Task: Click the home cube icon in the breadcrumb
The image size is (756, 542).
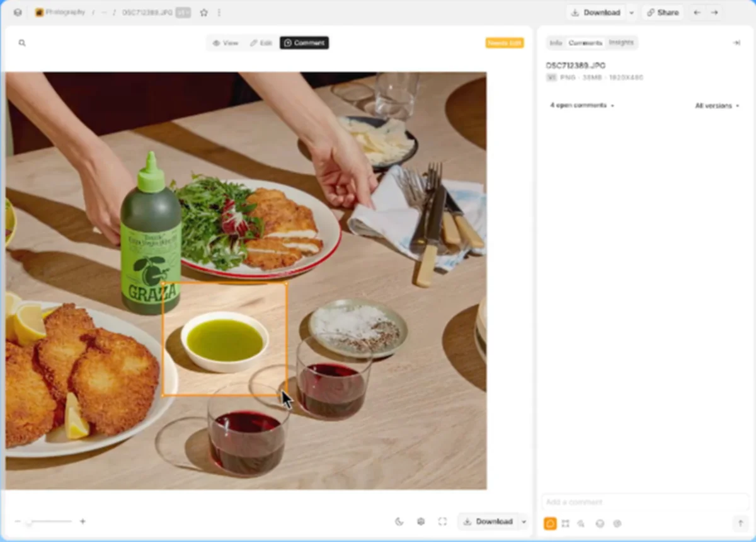Action: [18, 13]
